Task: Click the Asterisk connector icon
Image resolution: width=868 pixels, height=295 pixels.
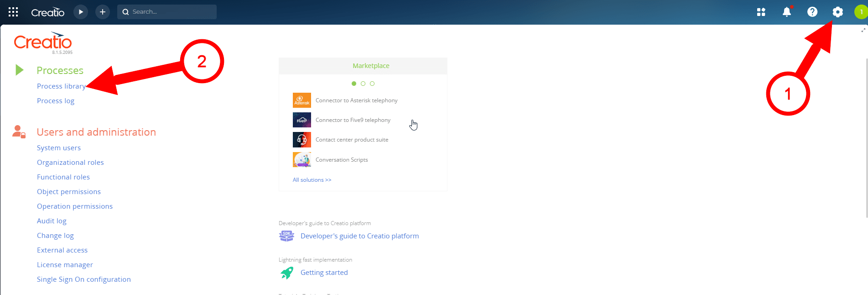Action: click(x=302, y=100)
